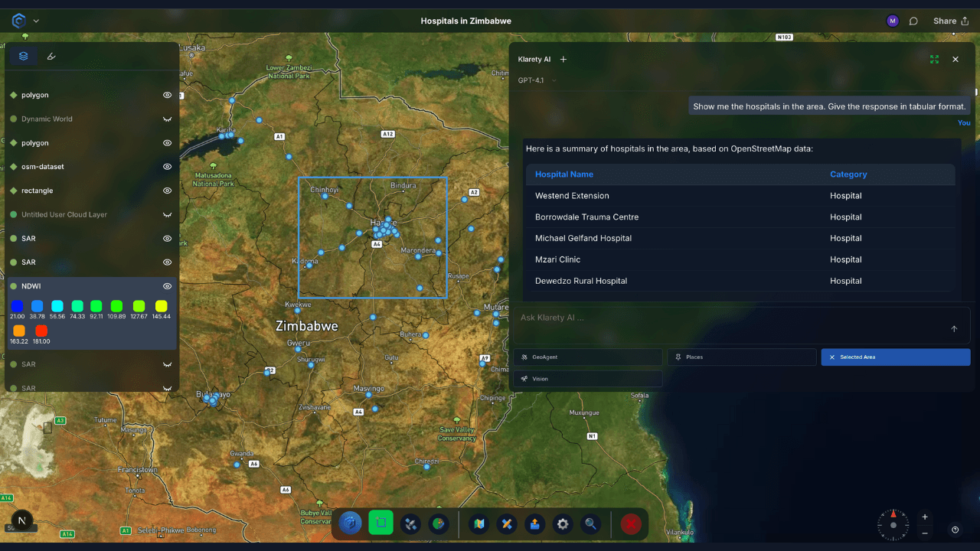Open the folded map icon in toolbar

click(479, 524)
